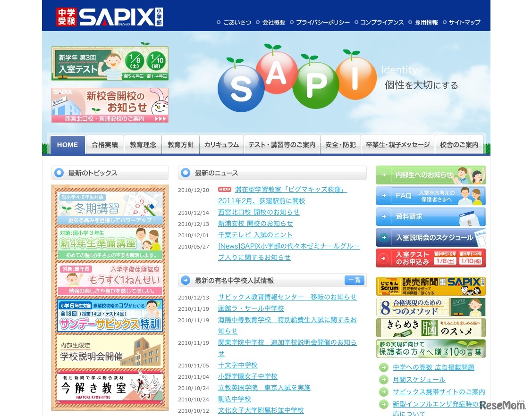Screen dimensions: 532x416
Task: Click the 一覧 button for 有名中学校入試情報
Action: [x=355, y=280]
